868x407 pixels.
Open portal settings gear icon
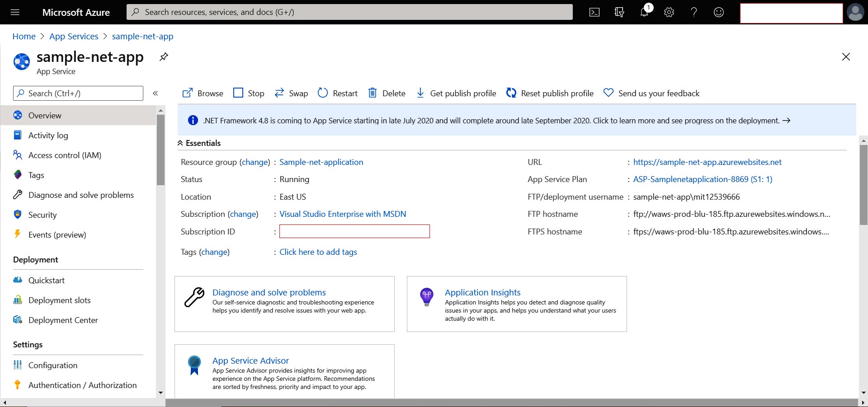(x=669, y=12)
